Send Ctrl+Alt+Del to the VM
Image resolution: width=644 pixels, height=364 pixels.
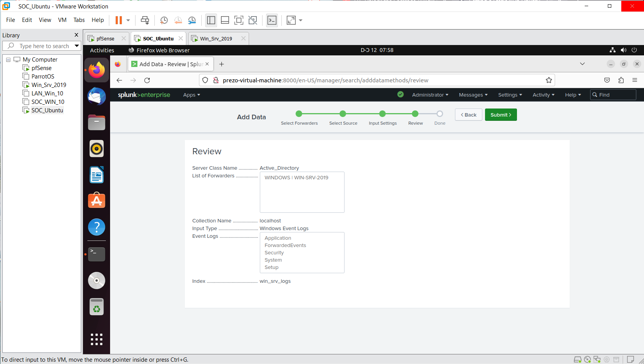pos(145,20)
